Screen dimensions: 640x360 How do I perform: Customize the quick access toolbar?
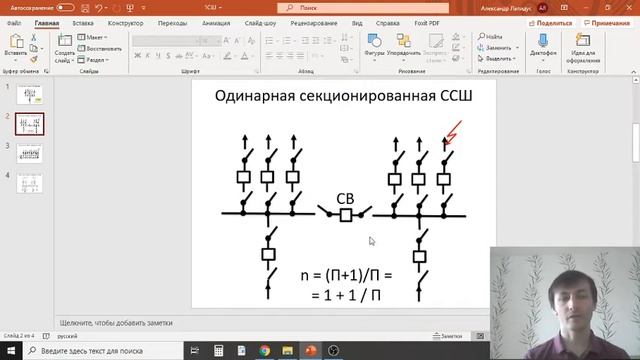tap(143, 8)
